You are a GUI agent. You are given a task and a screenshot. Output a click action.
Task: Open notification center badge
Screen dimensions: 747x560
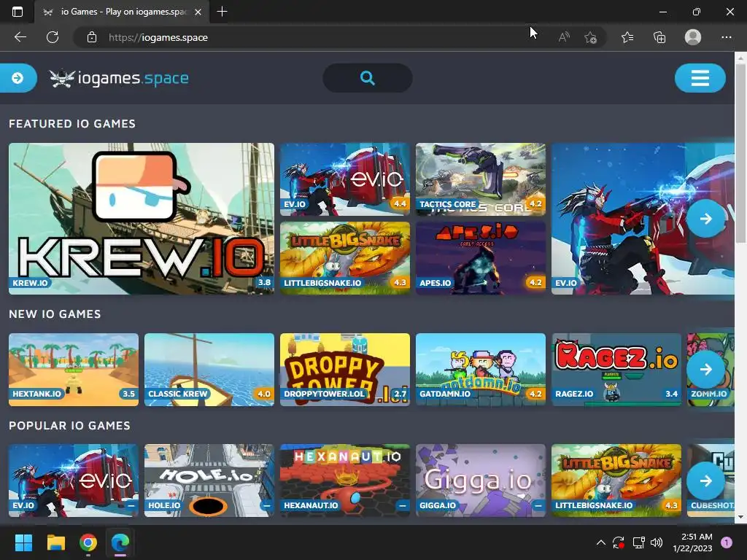727,542
